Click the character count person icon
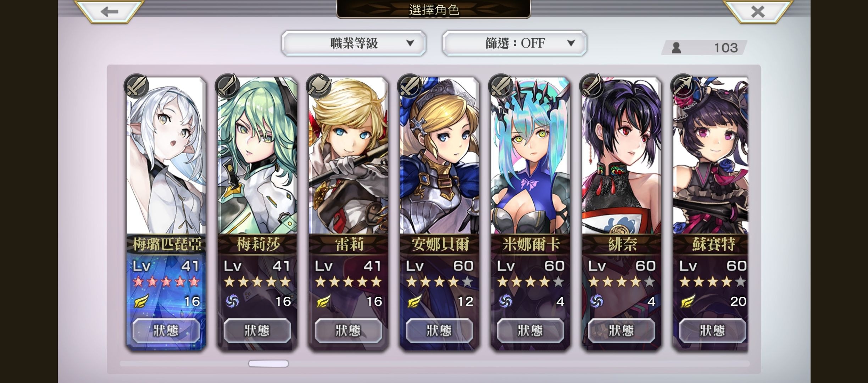This screenshot has width=868, height=383. [676, 48]
